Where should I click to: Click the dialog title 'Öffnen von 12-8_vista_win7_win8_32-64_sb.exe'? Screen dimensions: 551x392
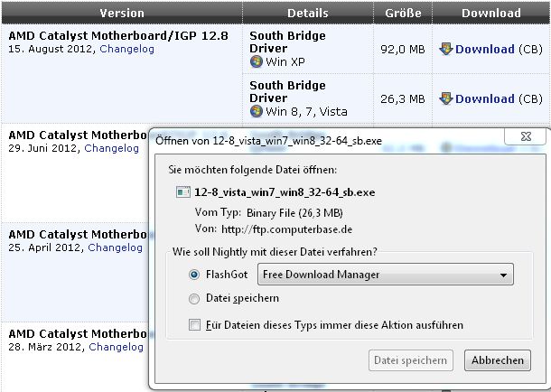(269, 141)
